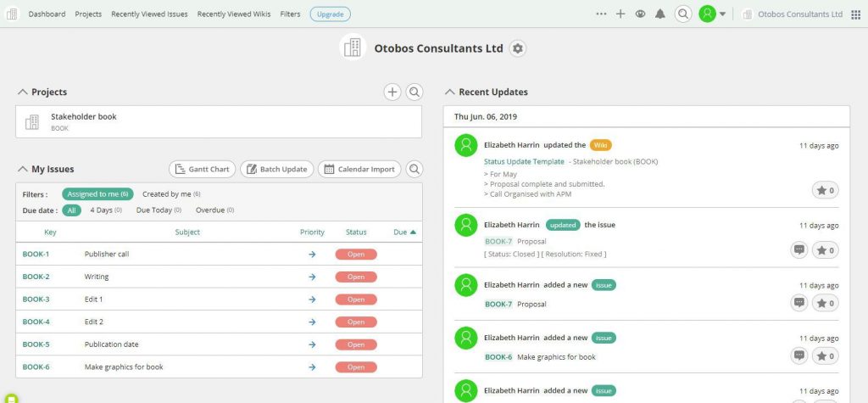Open the Status Update Template wiki link
The image size is (868, 403).
click(x=524, y=161)
